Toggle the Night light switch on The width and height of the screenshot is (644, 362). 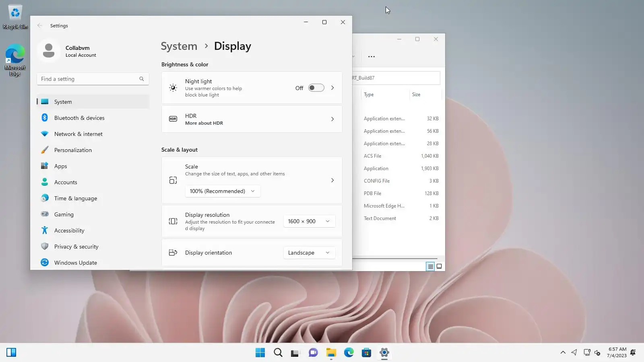point(316,88)
